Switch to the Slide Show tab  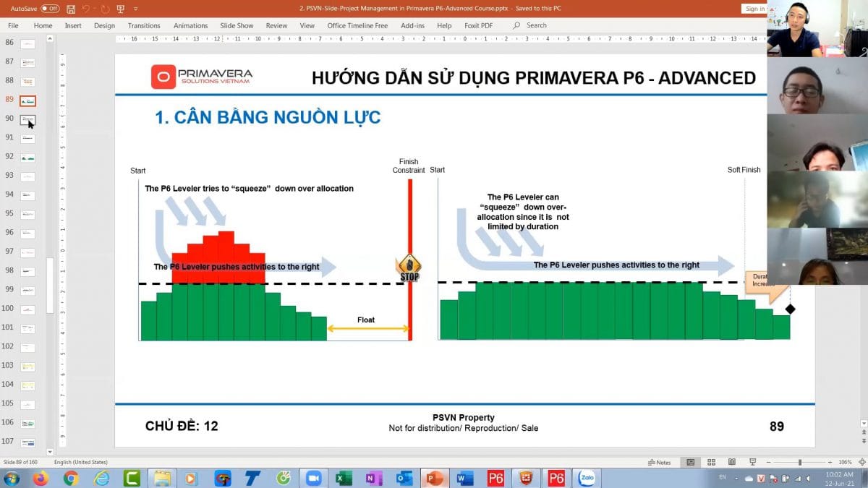coord(237,25)
